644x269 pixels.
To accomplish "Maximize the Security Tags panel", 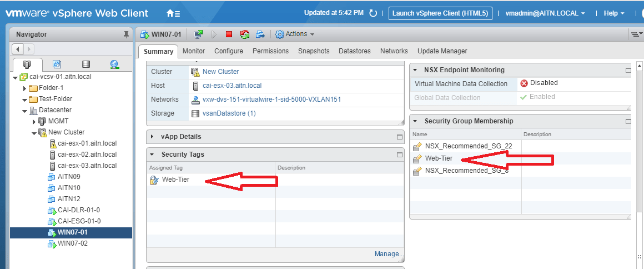I will tap(399, 155).
